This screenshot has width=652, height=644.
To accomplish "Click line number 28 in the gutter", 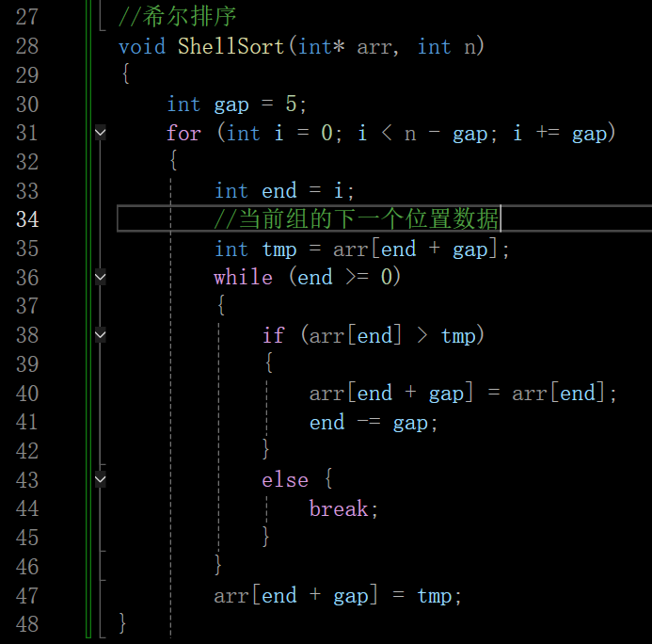I will pos(27,46).
